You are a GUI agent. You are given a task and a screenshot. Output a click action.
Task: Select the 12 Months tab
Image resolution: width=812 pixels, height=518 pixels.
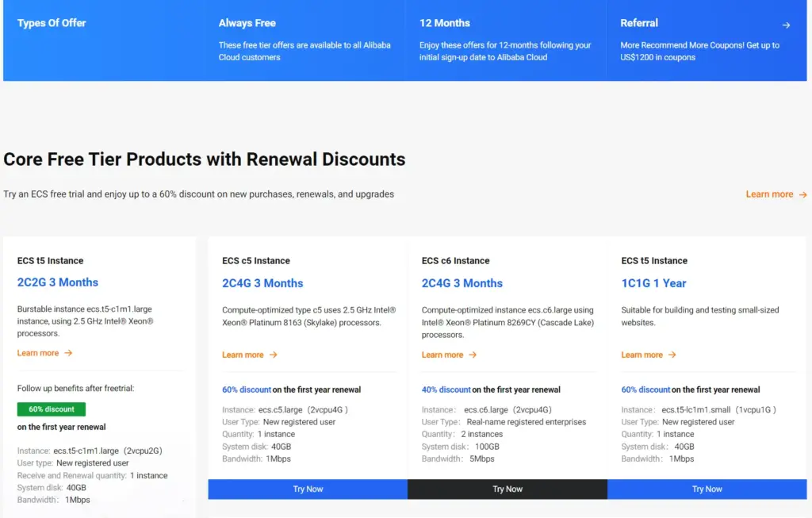click(505, 40)
